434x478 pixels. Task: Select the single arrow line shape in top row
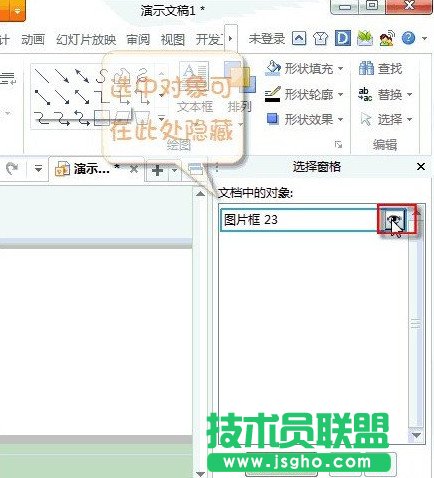coord(62,76)
